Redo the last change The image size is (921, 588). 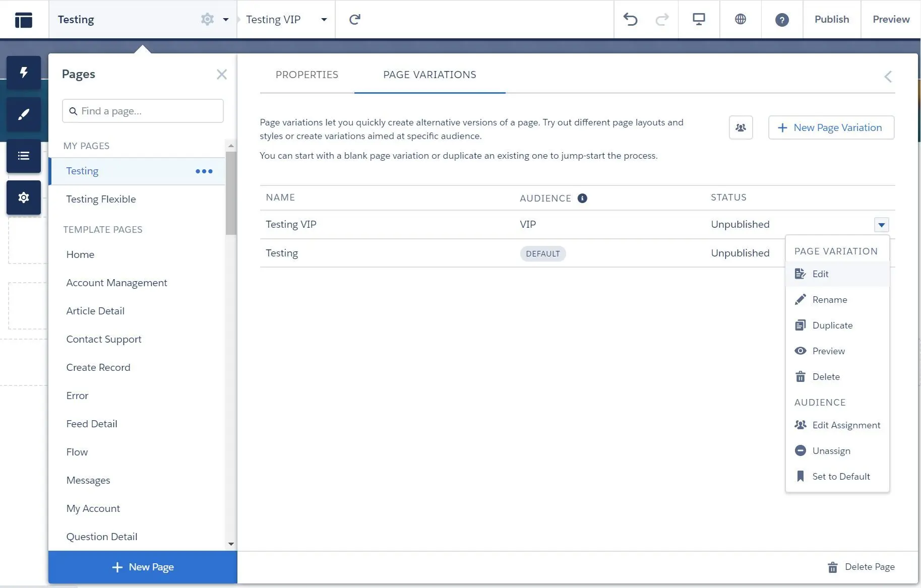(x=662, y=20)
